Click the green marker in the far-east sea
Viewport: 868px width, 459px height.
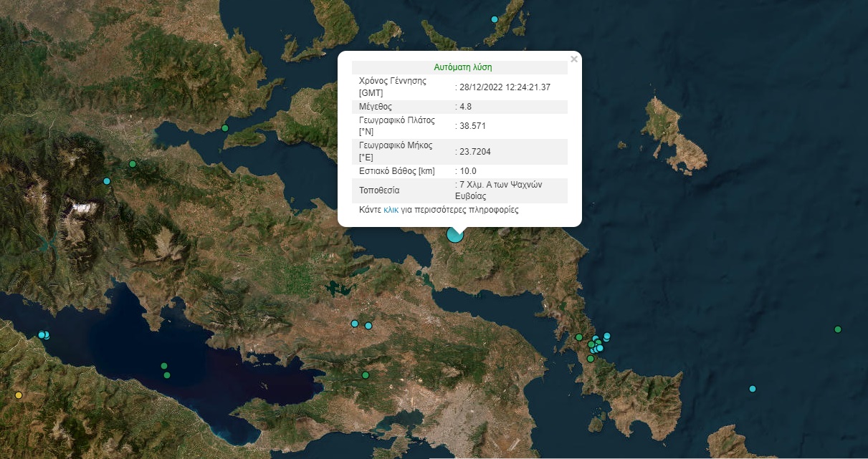point(837,329)
